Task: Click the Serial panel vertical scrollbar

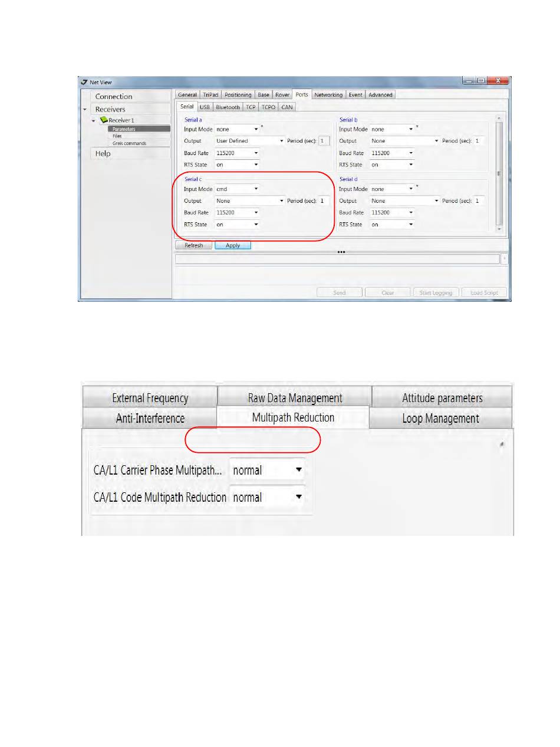Action: tap(500, 173)
